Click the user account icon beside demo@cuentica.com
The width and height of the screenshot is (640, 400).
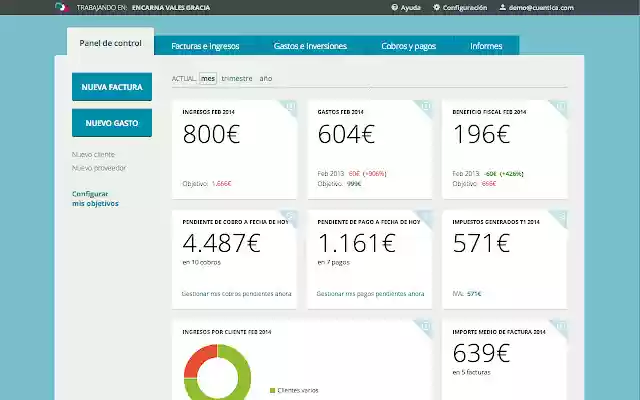tap(502, 7)
